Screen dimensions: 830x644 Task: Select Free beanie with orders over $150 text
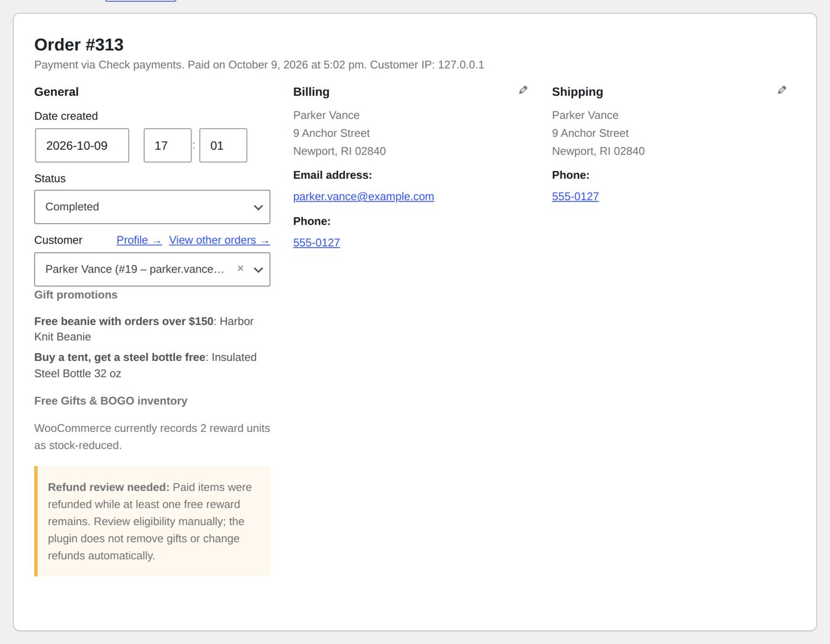[x=124, y=321]
